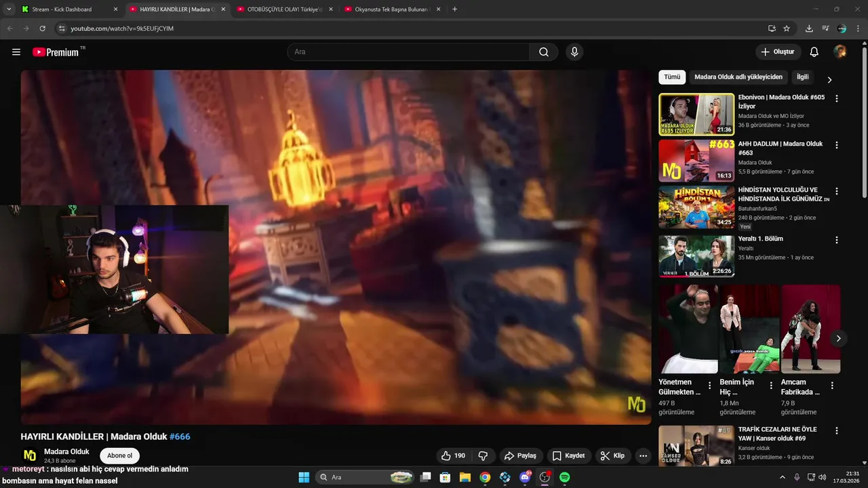Open Chrome from the taskbar
The height and width of the screenshot is (488, 868).
click(485, 477)
